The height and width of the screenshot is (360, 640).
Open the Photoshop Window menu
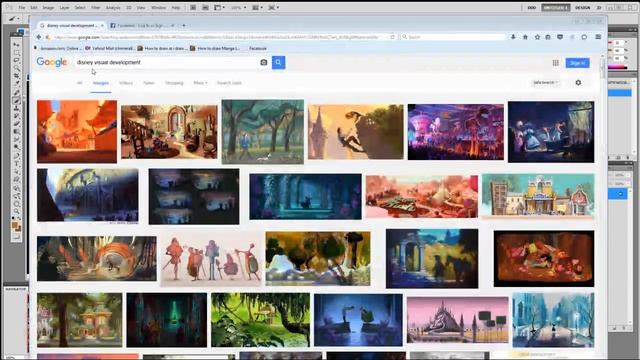tap(158, 8)
